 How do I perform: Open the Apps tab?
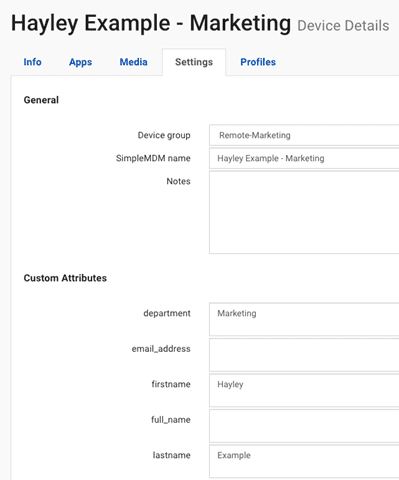[x=80, y=62]
